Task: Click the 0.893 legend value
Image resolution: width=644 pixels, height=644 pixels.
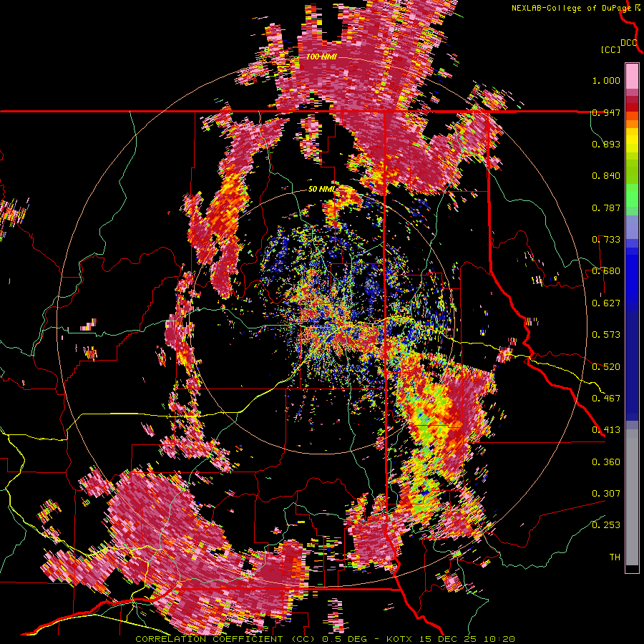Action: (x=606, y=144)
